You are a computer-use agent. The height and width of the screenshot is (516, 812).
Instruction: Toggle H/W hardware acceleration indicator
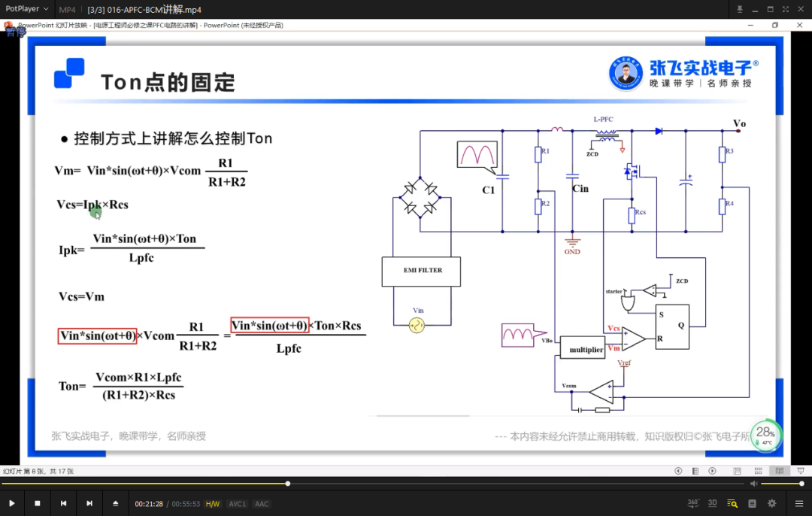212,503
